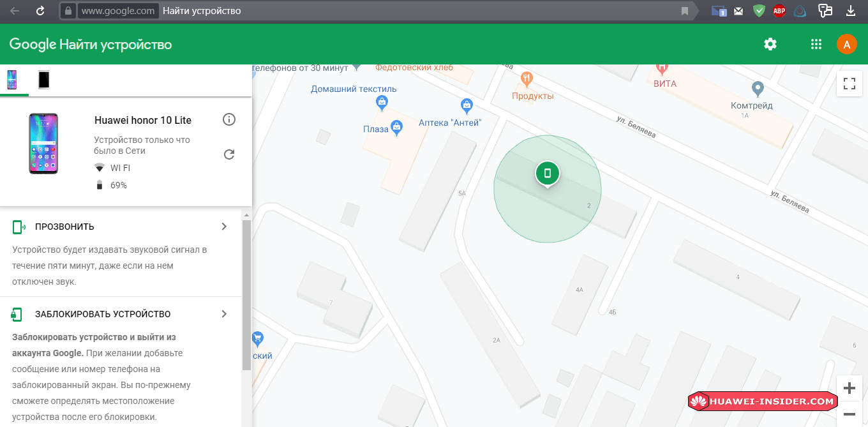Viewport: 868px width, 427px height.
Task: Click the browser reload button
Action: coord(40,11)
